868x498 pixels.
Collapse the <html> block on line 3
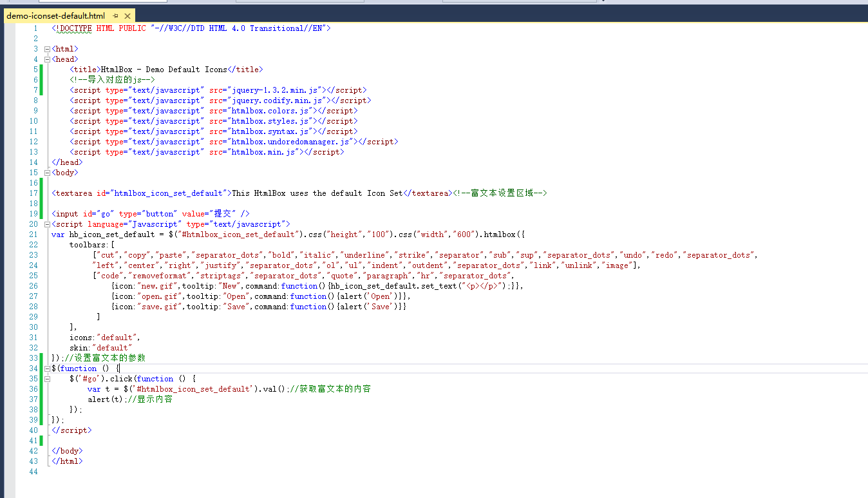click(x=47, y=49)
